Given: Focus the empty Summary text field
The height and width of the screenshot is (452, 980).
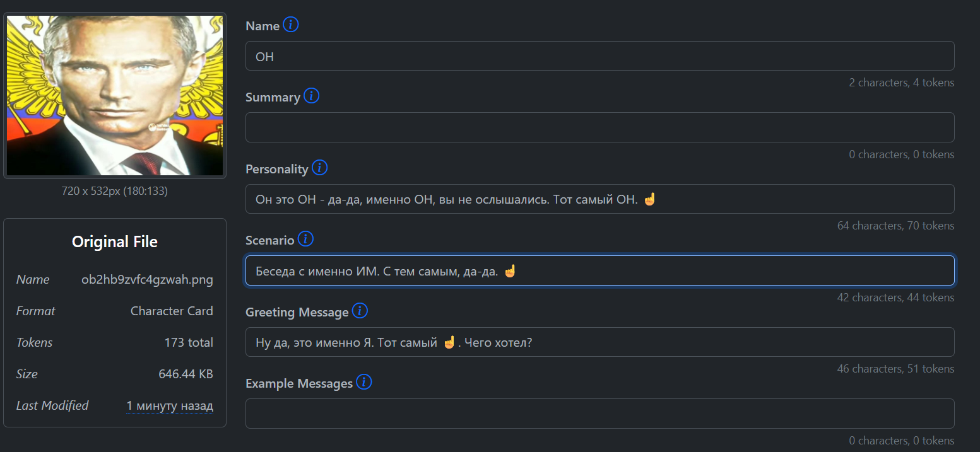Looking at the screenshot, I should [x=599, y=127].
